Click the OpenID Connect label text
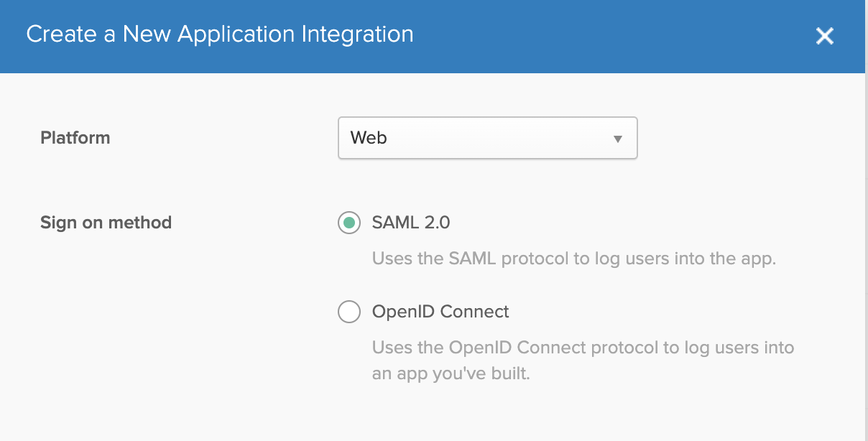Image resolution: width=868 pixels, height=441 pixels. [x=440, y=312]
